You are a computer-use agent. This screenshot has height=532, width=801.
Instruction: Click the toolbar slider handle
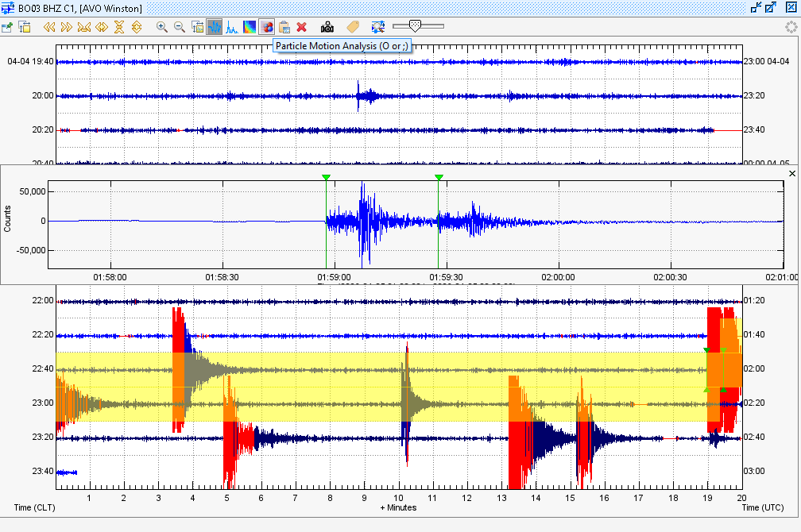[x=416, y=26]
